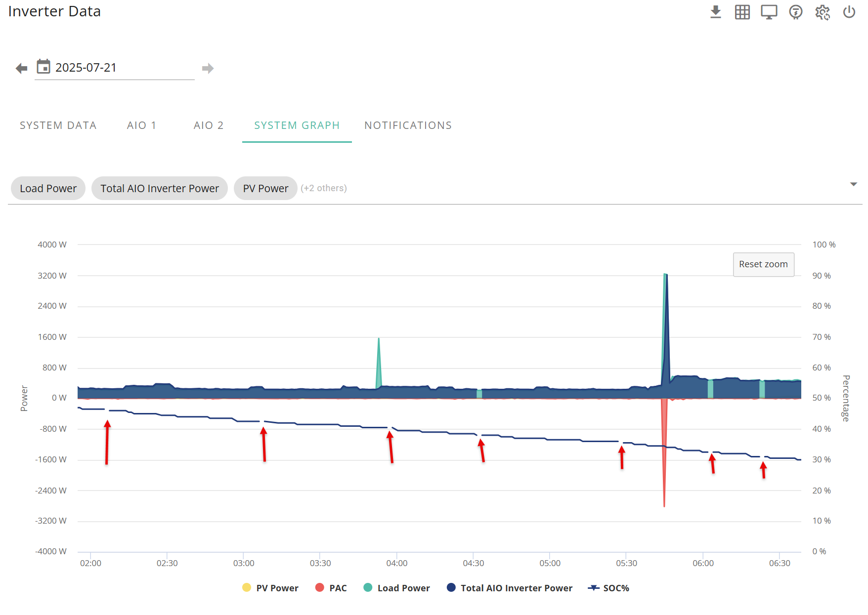This screenshot has height=615, width=868.
Task: Toggle PV Power series in legend
Action: click(270, 588)
